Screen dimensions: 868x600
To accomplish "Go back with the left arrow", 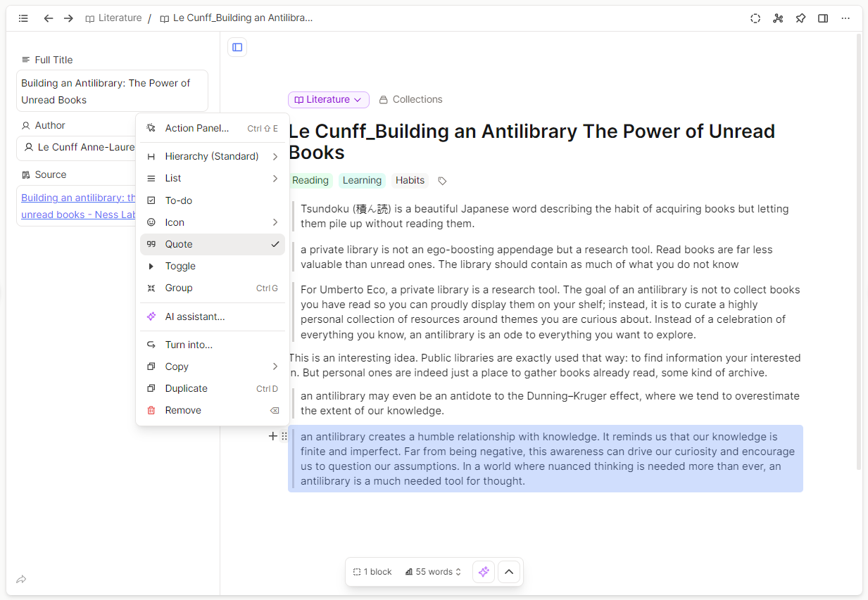I will (x=49, y=18).
